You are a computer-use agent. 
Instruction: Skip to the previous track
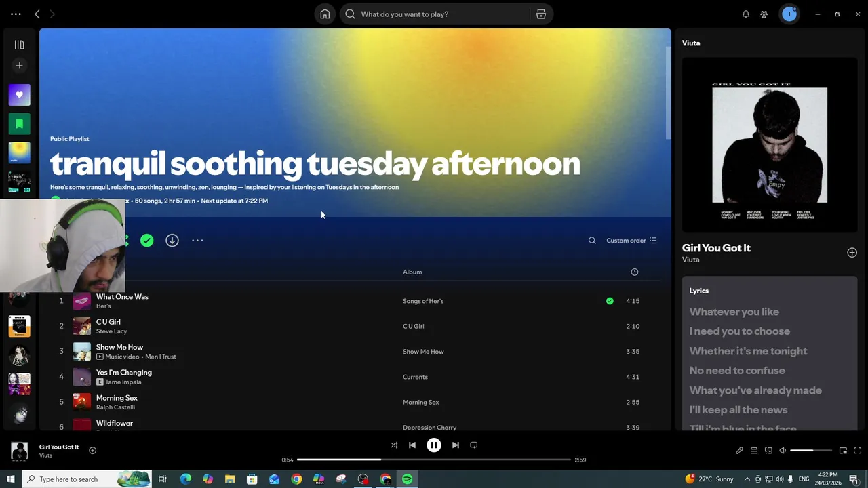coord(412,445)
